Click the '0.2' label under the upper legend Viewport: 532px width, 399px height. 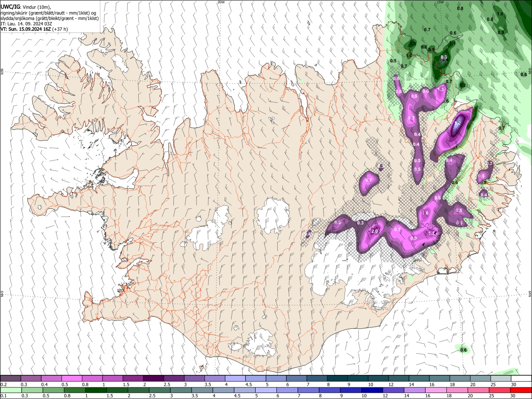[4, 384]
